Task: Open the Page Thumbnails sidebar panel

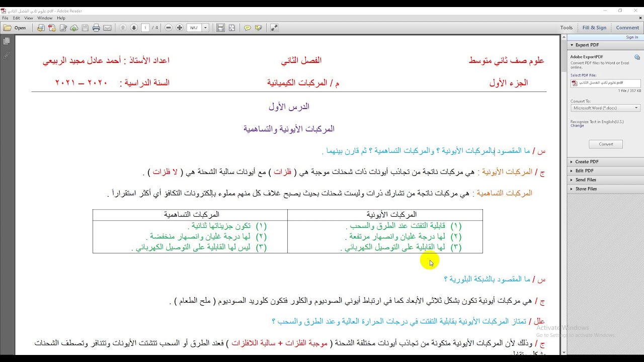Action: pyautogui.click(x=7, y=41)
